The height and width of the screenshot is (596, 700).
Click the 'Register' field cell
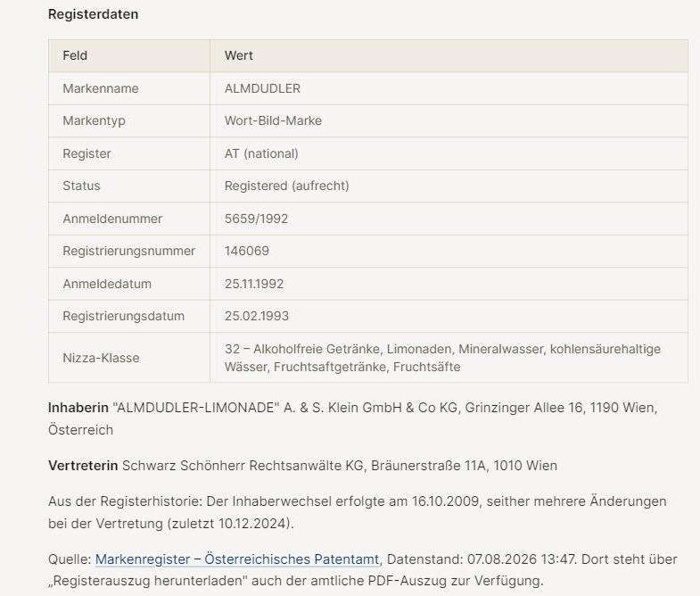click(x=129, y=153)
